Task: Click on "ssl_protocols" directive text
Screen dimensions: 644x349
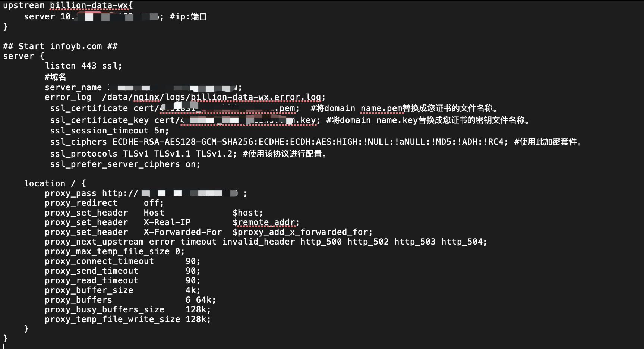Action: point(83,154)
